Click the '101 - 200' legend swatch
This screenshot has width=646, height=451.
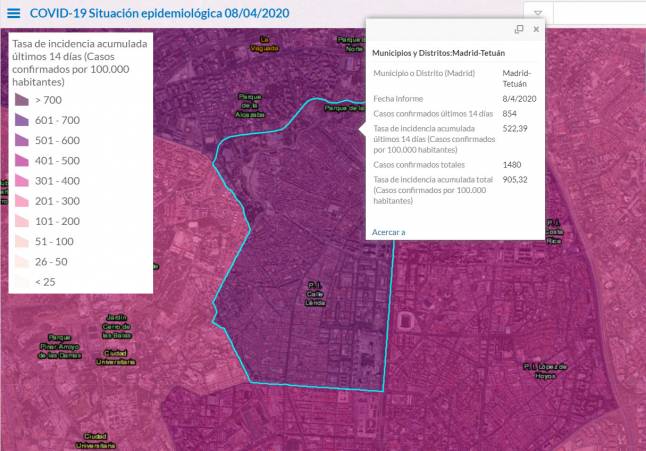tap(21, 221)
